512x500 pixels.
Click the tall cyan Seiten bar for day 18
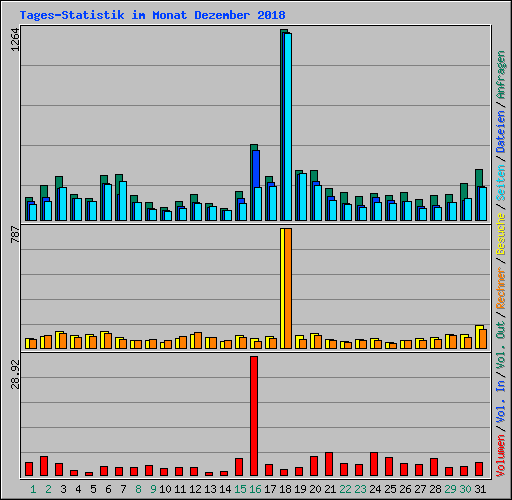coord(288,127)
